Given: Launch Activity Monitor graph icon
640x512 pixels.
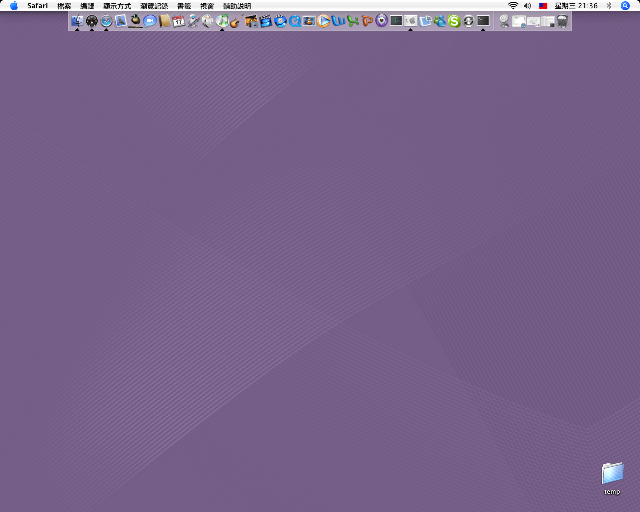Looking at the screenshot, I should pos(396,21).
